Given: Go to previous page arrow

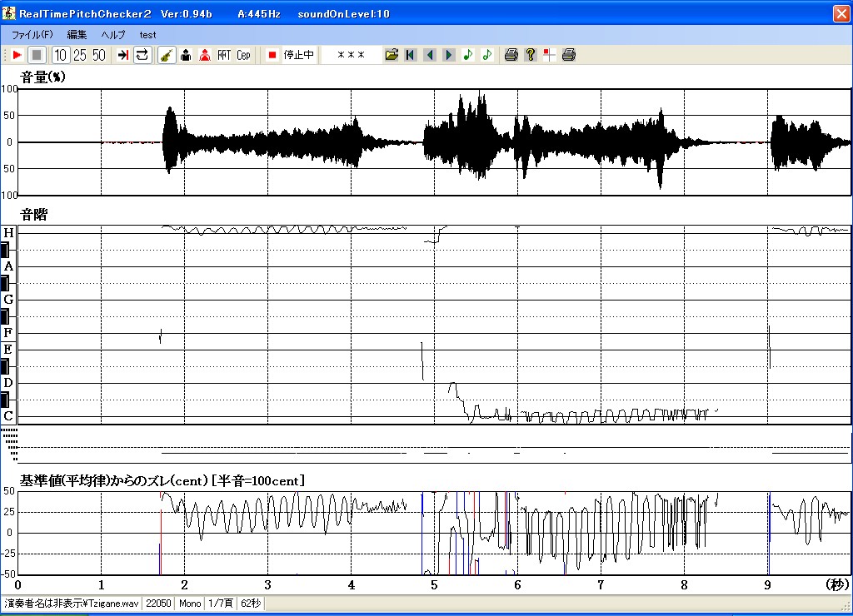Looking at the screenshot, I should (430, 55).
